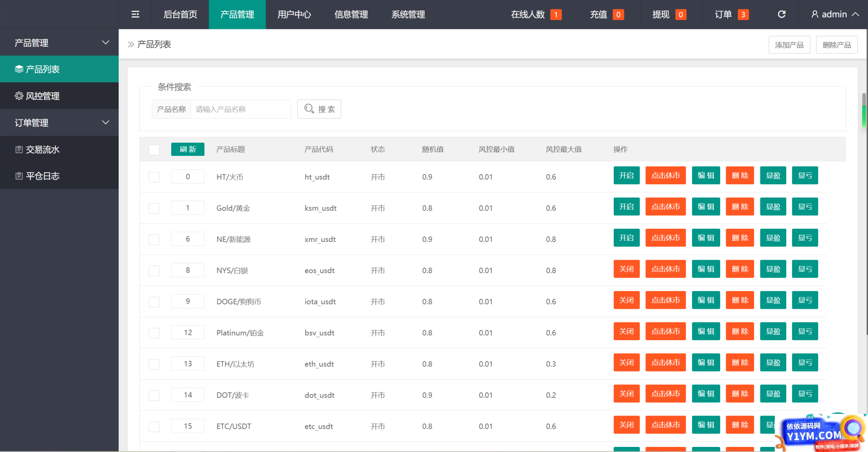Check the Gold/黄金 row checkbox

pos(154,208)
